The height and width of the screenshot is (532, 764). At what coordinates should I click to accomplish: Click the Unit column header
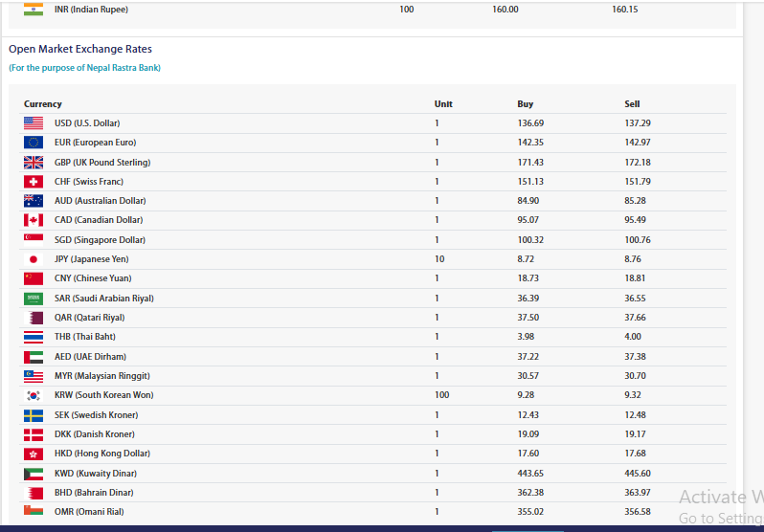click(443, 104)
